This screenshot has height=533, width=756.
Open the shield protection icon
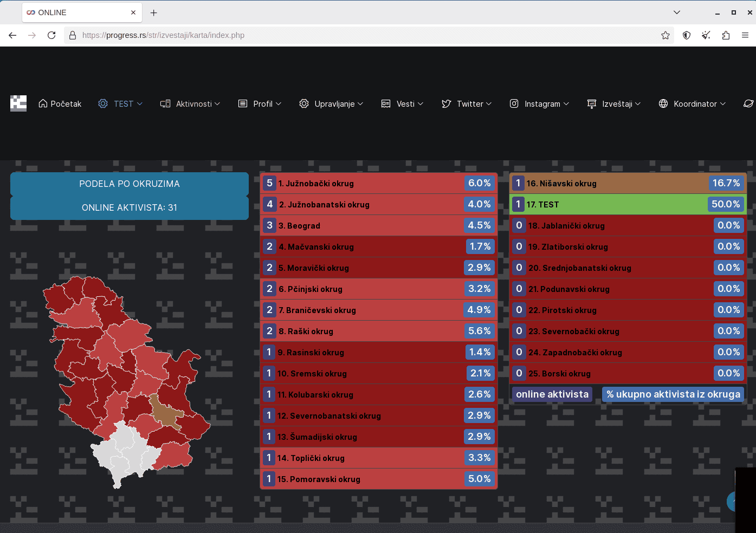point(687,35)
